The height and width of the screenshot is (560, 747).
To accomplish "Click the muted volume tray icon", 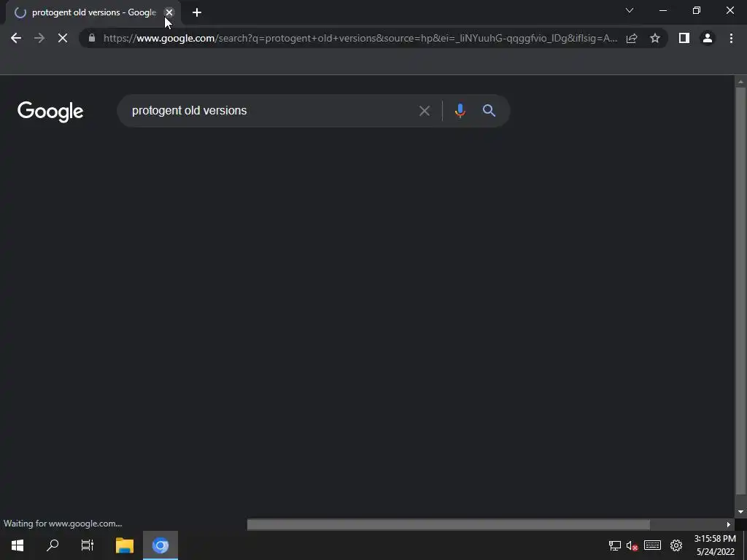I will point(632,545).
